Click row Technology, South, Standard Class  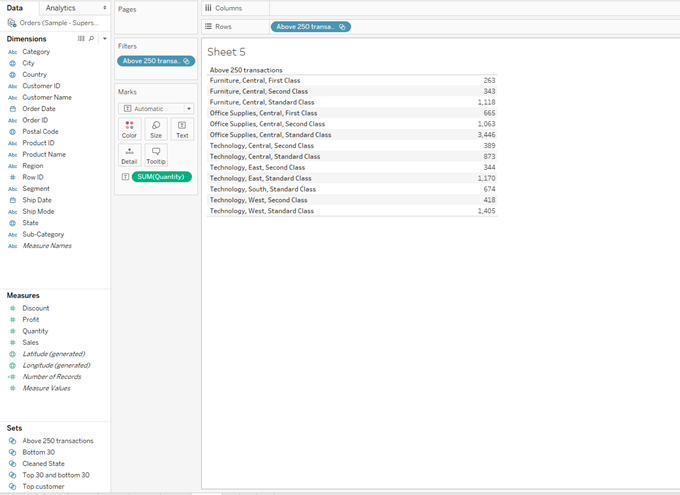click(x=352, y=189)
